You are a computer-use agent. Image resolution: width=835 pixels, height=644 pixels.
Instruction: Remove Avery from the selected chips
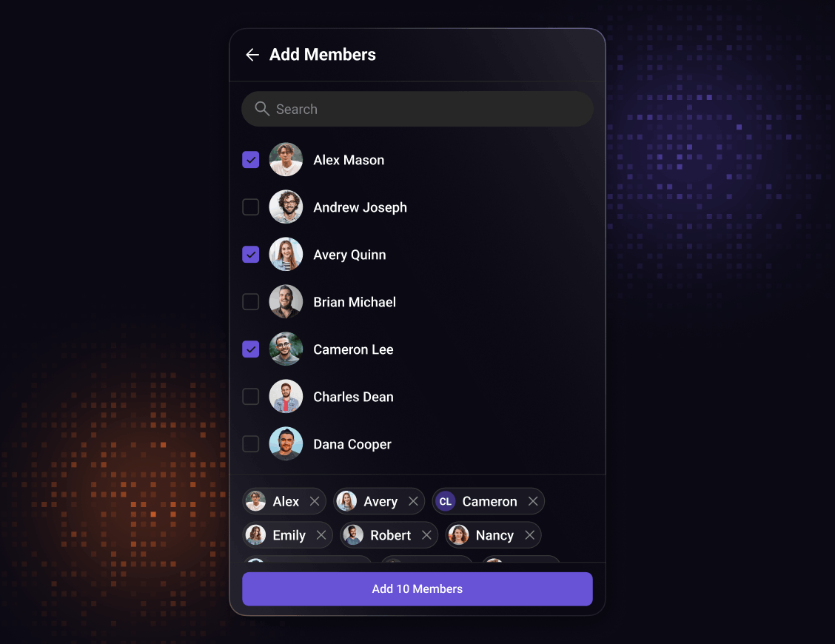tap(413, 501)
